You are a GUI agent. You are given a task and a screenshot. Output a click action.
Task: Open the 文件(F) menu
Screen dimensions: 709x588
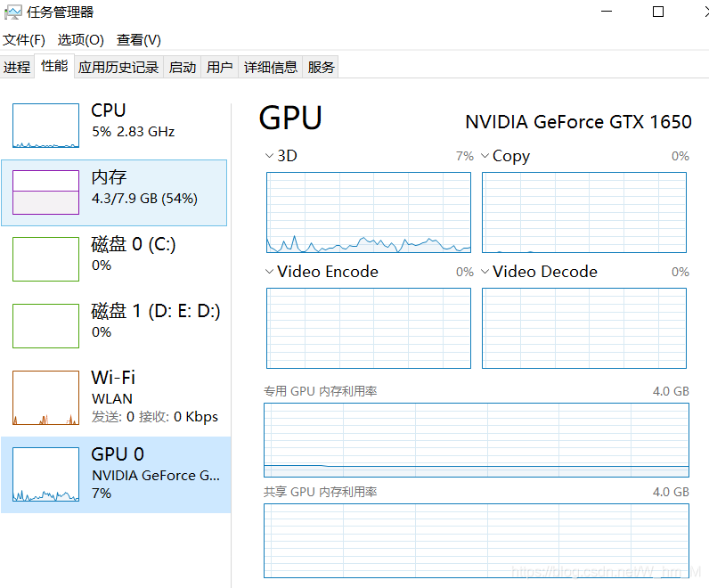point(24,40)
